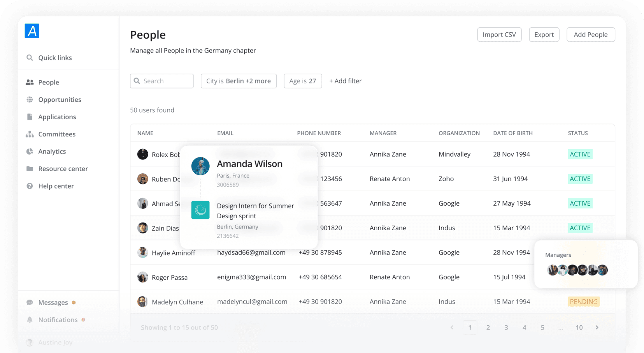This screenshot has width=644, height=353.
Task: Sort by the NAME column header
Action: tap(145, 133)
